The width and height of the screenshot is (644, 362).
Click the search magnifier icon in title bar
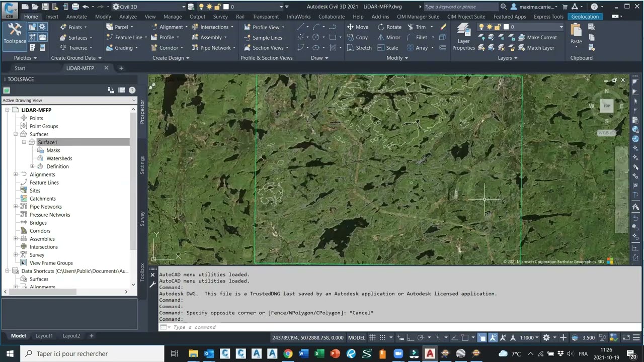504,7
